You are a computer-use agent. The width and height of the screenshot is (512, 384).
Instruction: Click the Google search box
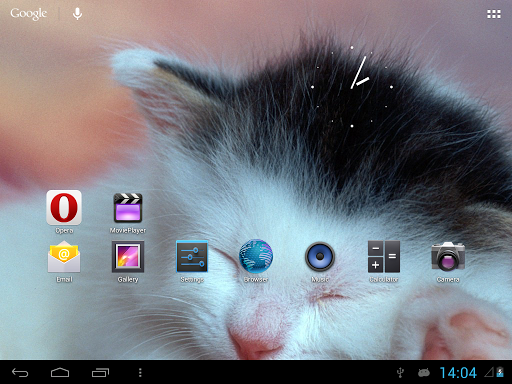tap(29, 14)
